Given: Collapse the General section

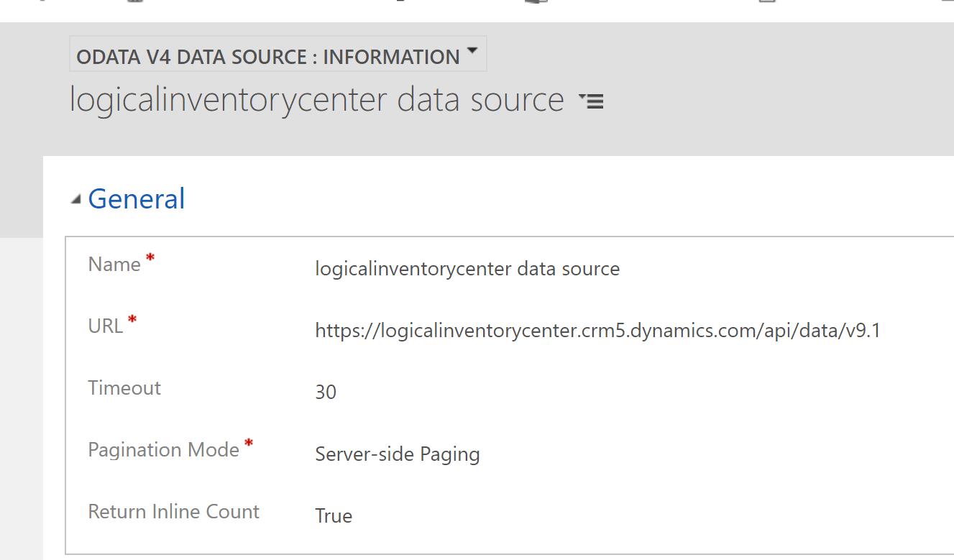Looking at the screenshot, I should click(76, 201).
